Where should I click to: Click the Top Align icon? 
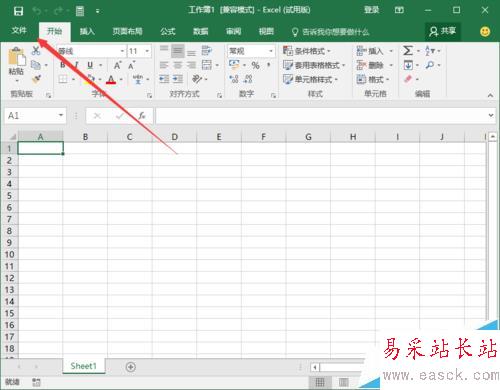coord(164,50)
